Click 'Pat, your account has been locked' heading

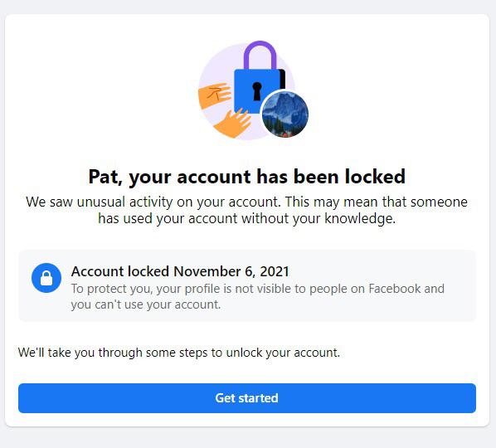[246, 177]
